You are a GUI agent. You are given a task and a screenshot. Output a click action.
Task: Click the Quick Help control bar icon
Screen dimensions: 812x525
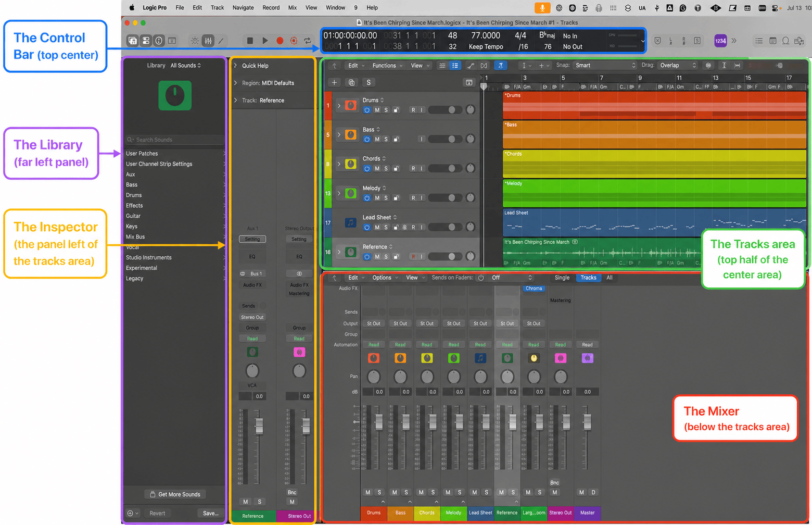point(159,41)
